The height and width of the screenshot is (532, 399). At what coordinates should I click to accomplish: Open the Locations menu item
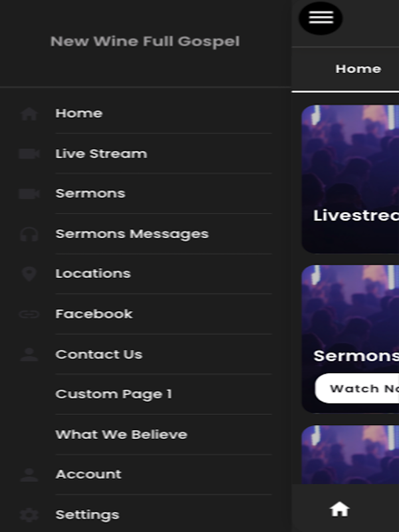coord(93,274)
